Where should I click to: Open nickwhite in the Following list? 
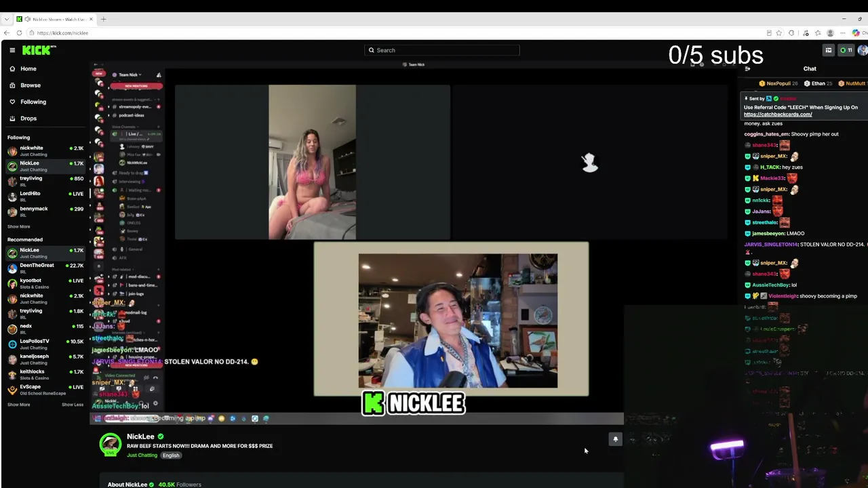46,150
